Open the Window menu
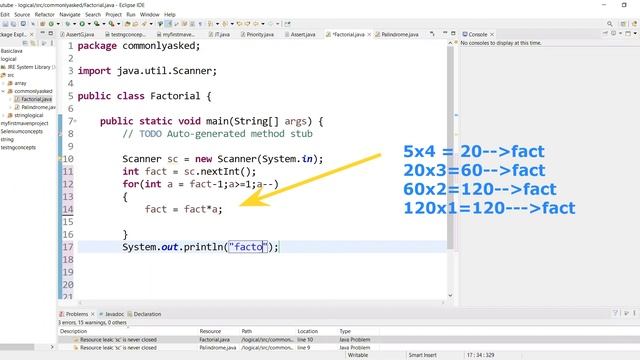 [x=149, y=15]
